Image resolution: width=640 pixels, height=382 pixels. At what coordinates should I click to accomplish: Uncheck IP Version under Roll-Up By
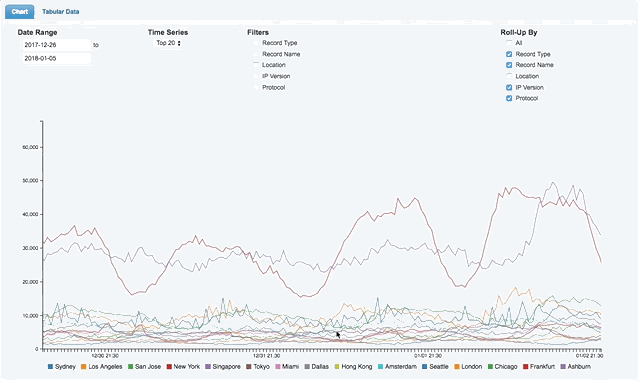509,87
